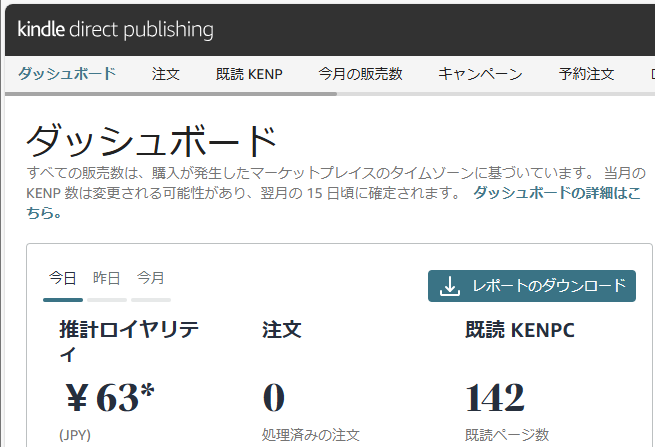Click the partially visible tab after 予約注文
655x447 pixels.
[652, 74]
